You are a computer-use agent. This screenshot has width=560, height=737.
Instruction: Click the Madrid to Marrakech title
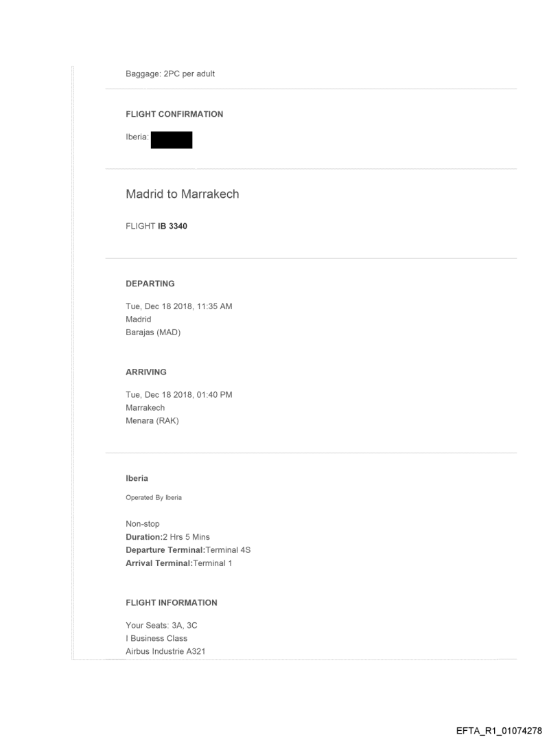pos(182,194)
